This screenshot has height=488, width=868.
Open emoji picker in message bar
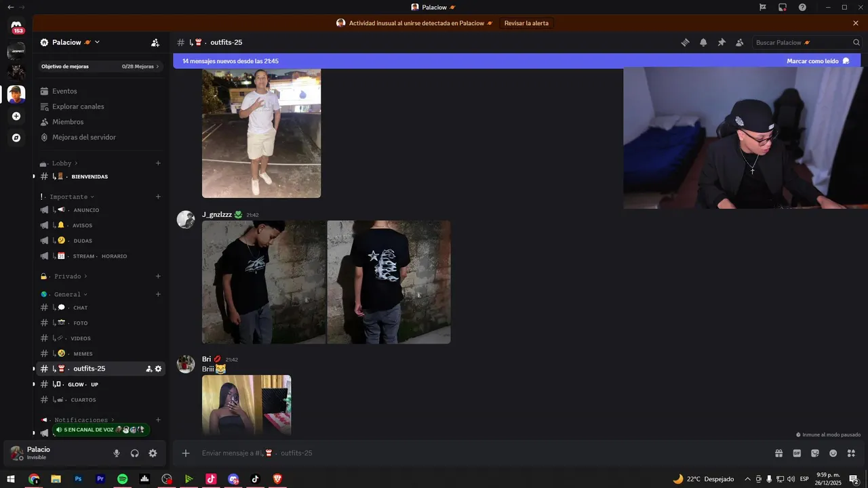[833, 453]
